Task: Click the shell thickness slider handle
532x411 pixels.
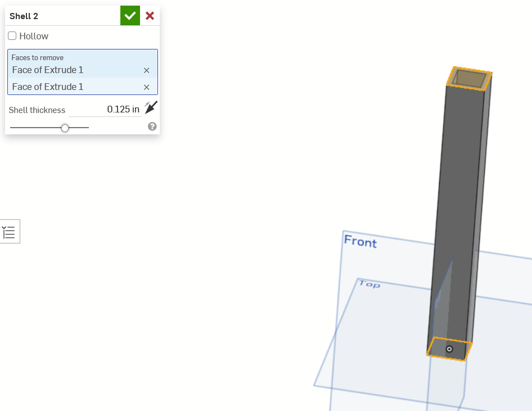Action: point(65,128)
